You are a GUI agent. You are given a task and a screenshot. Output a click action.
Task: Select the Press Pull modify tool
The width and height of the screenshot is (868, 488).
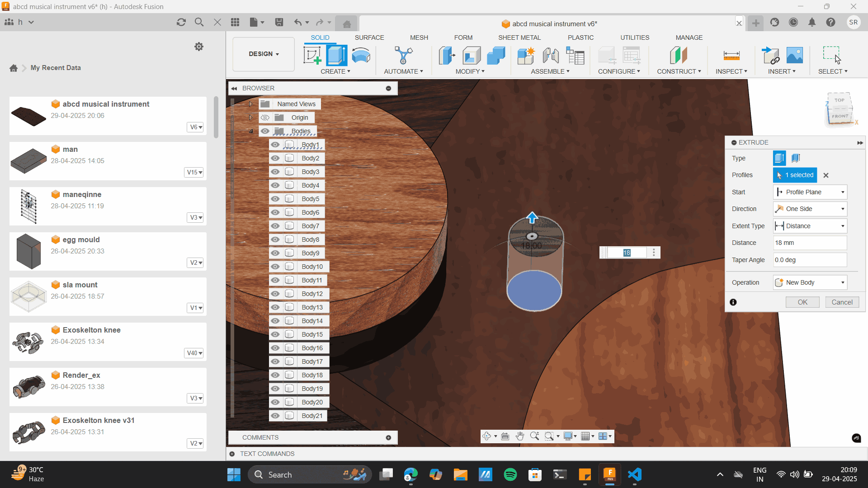[x=447, y=56]
